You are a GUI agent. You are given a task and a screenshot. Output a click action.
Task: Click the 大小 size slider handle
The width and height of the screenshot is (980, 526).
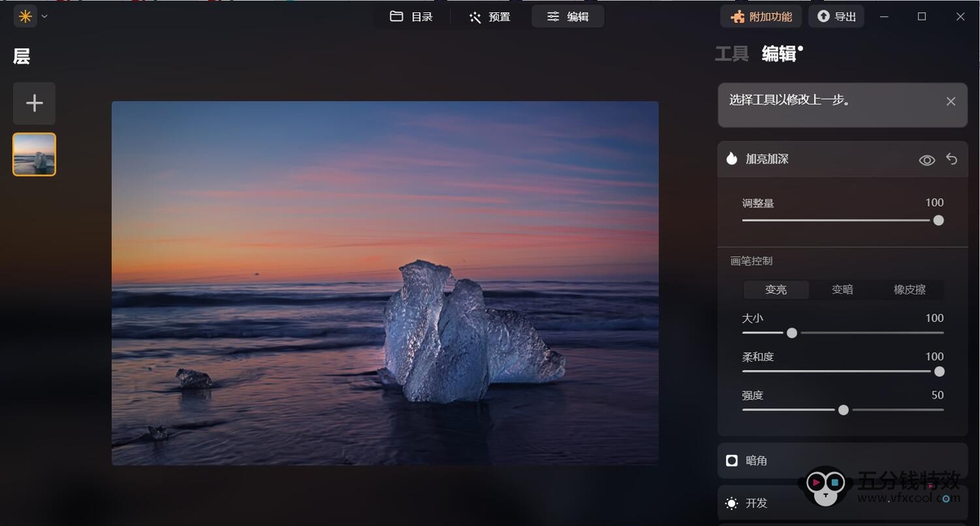[x=791, y=332]
